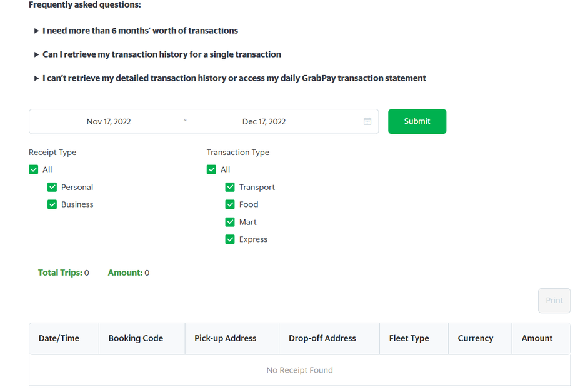Click the Fleet Type column header
Viewport: 575px width, 392px height.
409,338
